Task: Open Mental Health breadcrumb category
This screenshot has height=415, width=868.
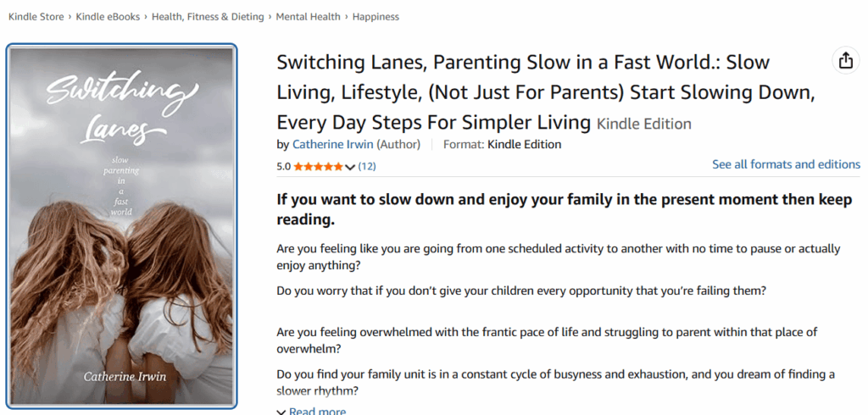Action: [309, 17]
